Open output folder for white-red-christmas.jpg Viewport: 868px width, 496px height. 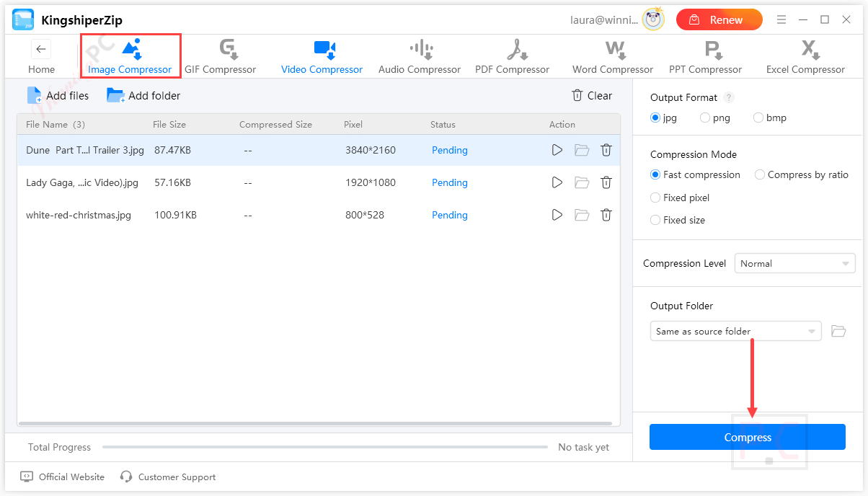(582, 215)
